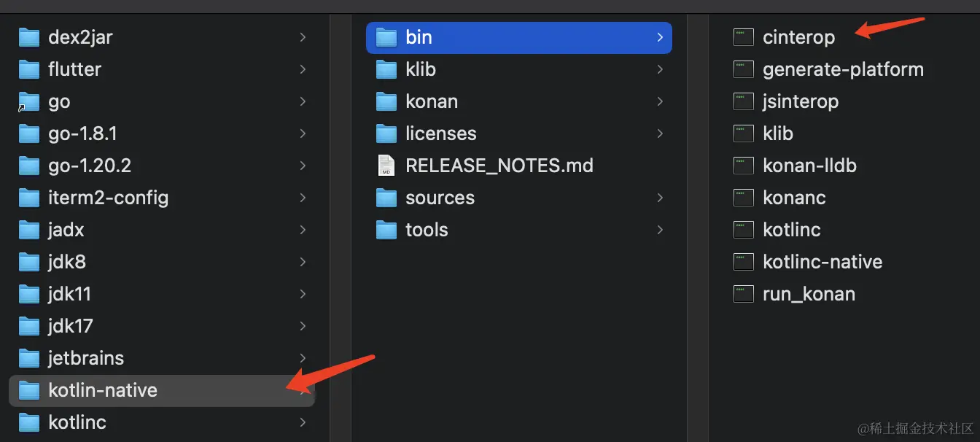This screenshot has height=442, width=980.
Task: Click the run_konan executable icon
Action: [743, 294]
